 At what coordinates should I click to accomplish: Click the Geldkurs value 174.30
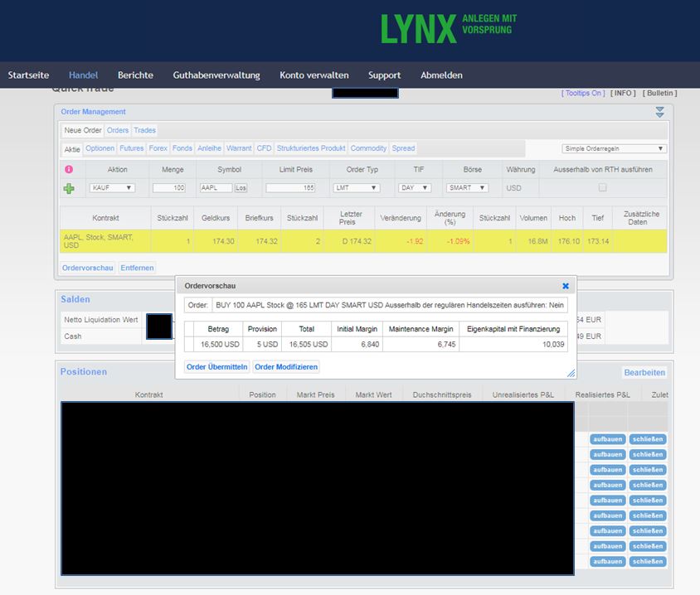223,241
